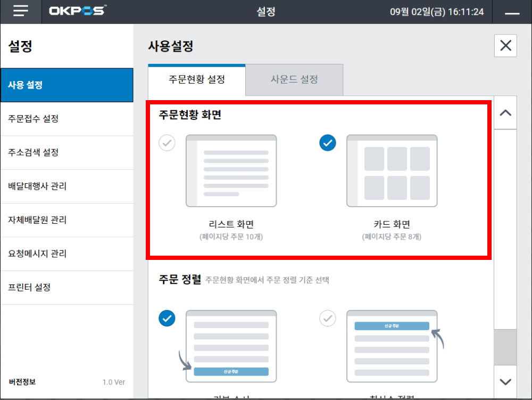Open 프린터 설정 in the sidebar

point(29,288)
